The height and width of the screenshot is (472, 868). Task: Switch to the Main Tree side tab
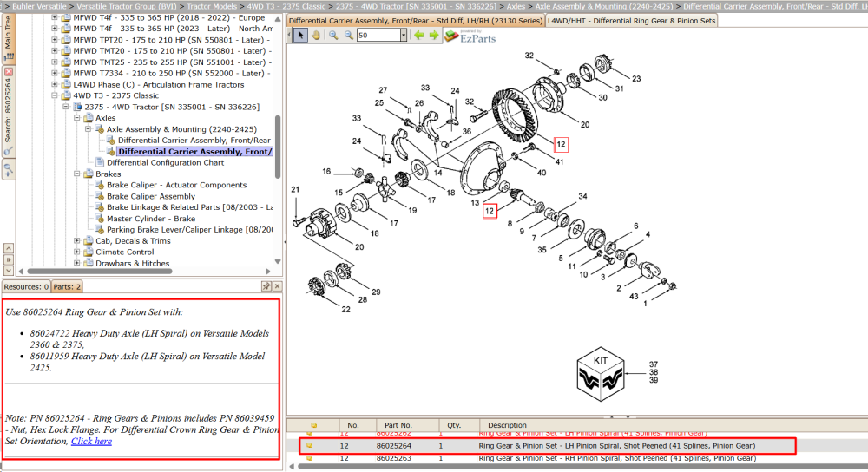pos(9,39)
